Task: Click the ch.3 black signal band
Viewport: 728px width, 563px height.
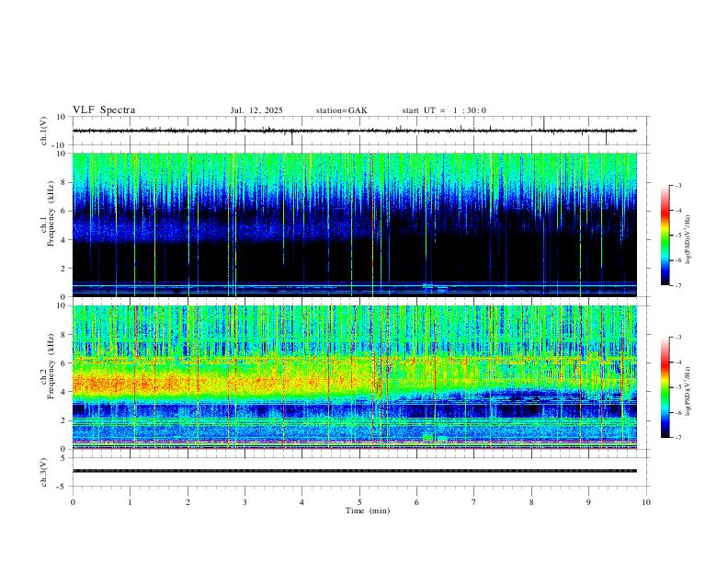Action: [355, 471]
